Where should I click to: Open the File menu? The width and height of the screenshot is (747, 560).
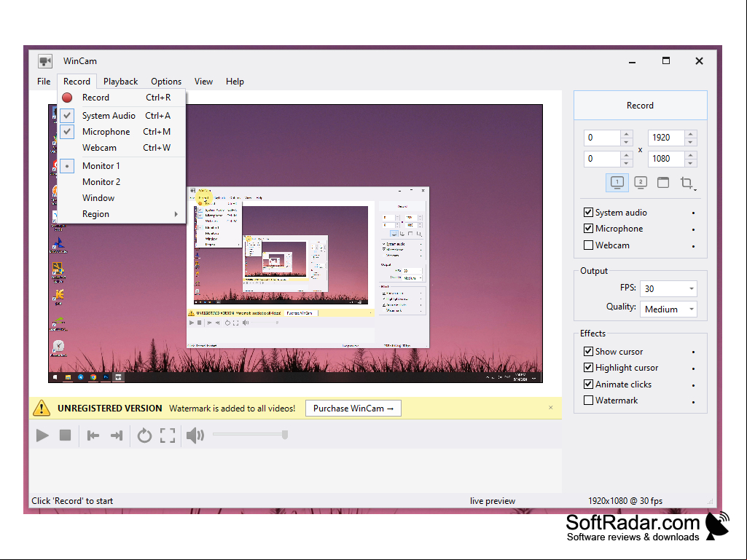click(x=44, y=82)
